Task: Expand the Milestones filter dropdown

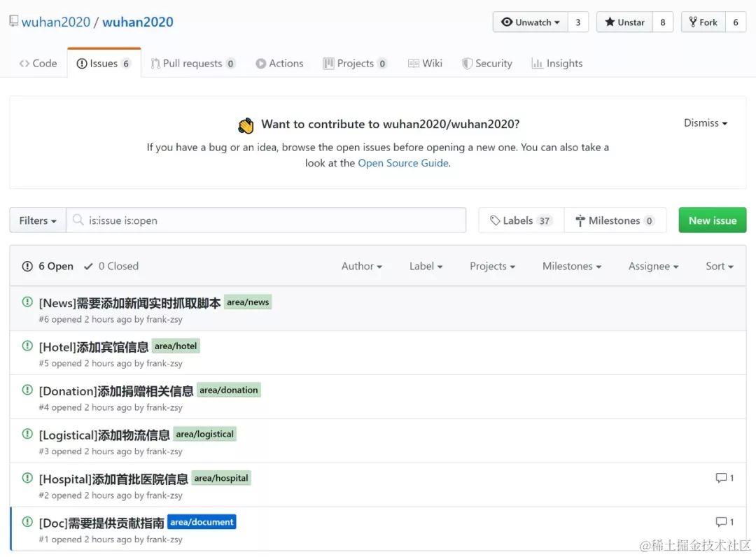Action: coord(572,266)
